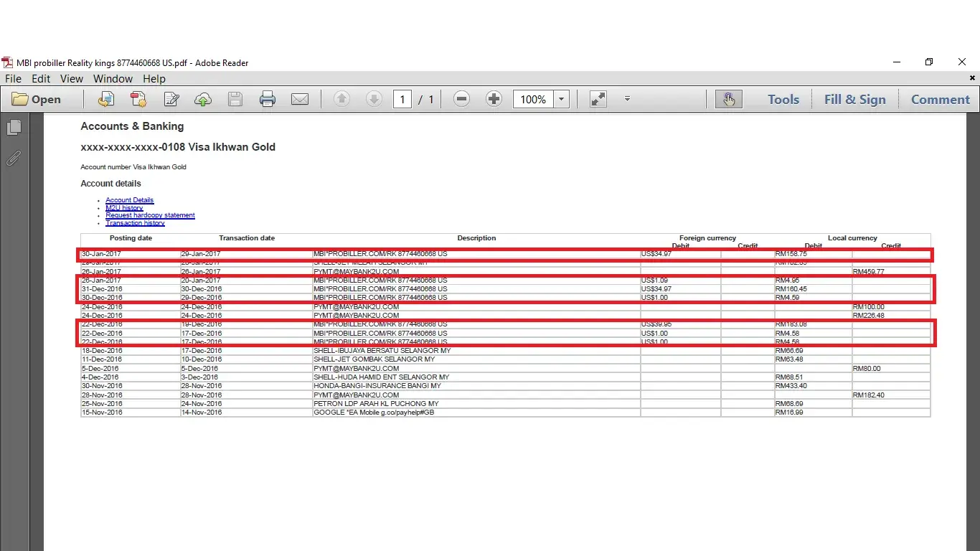Zoom out with the minus icon
This screenshot has width=980, height=551.
click(461, 100)
